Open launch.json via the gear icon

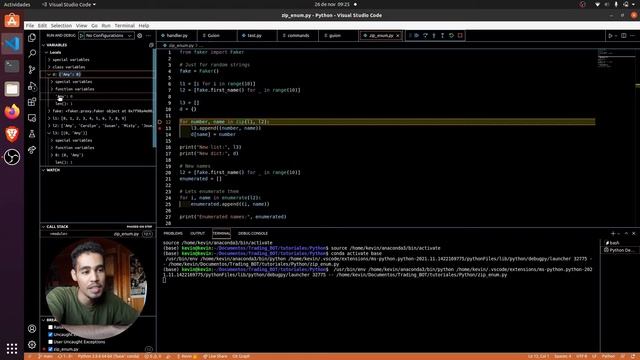tap(140, 36)
